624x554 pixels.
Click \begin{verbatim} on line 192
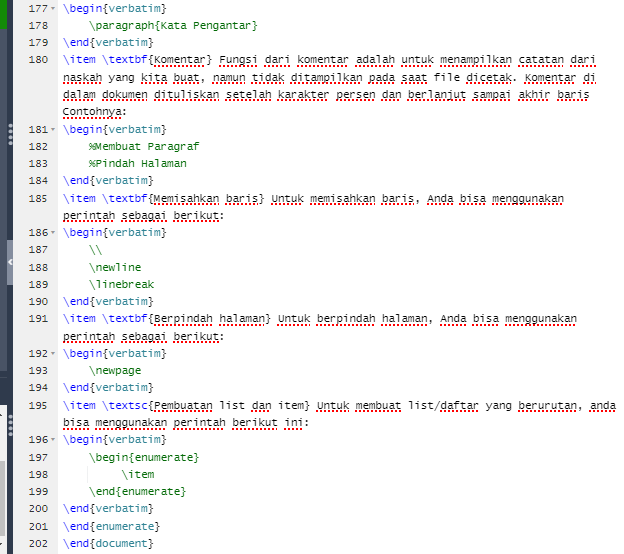pos(115,353)
